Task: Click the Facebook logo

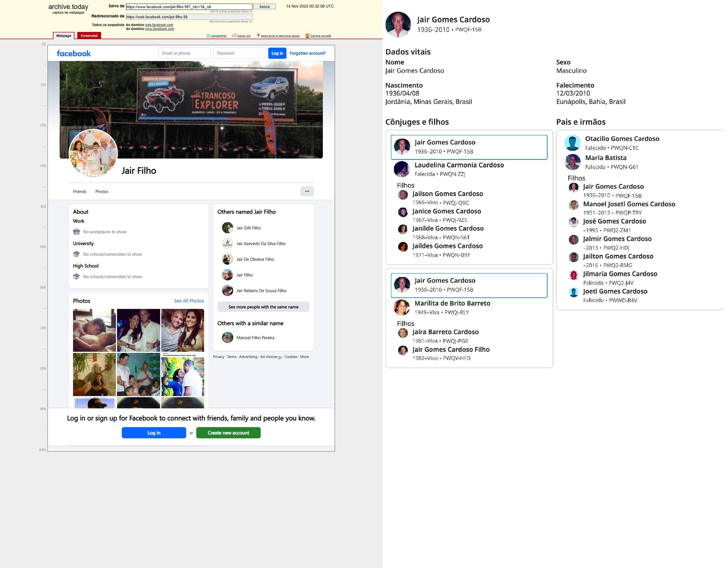Action: coord(74,53)
